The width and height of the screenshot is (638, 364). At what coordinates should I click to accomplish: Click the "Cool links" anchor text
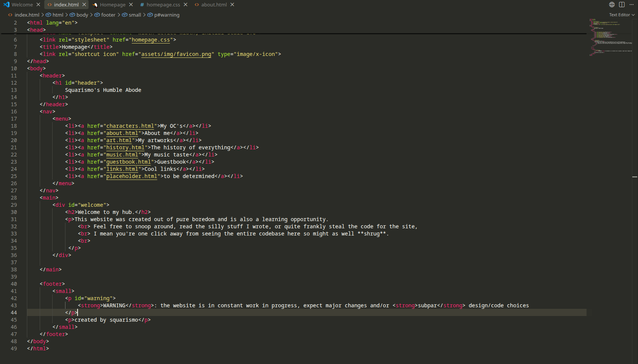tap(160, 169)
